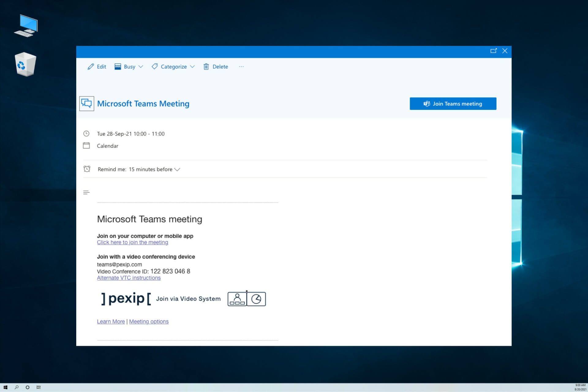The width and height of the screenshot is (588, 392).
Task: Open the Meeting options link
Action: 149,322
